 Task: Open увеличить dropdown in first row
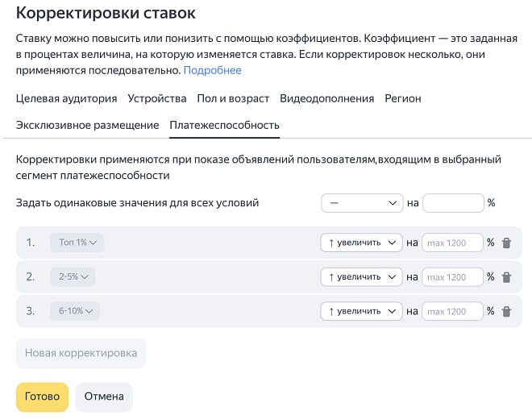click(x=361, y=243)
